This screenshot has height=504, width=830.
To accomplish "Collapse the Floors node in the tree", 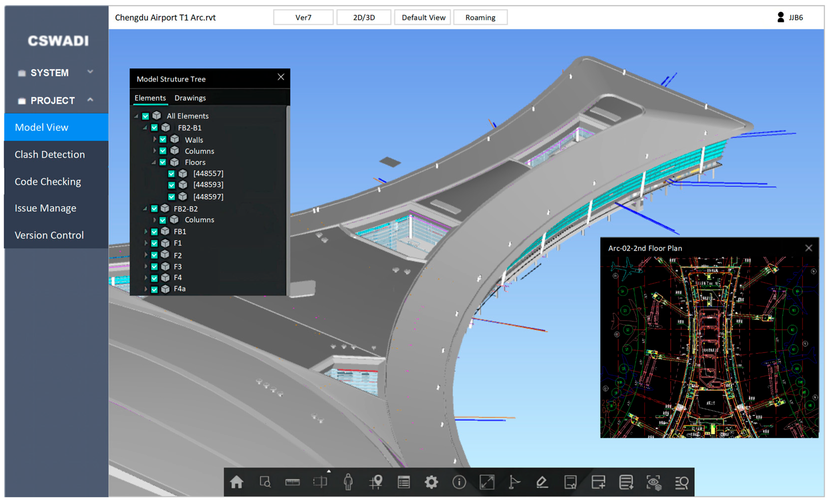I will 154,162.
